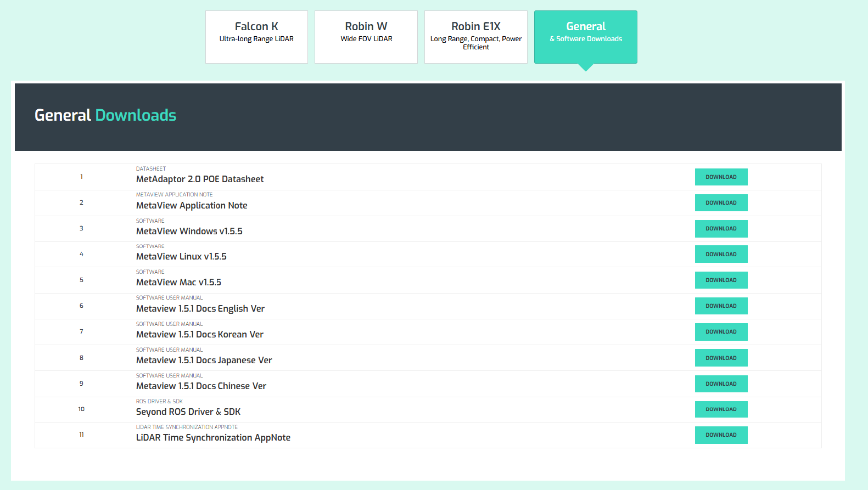Download Metaview 1.5.1 Docs English Ver

click(721, 306)
